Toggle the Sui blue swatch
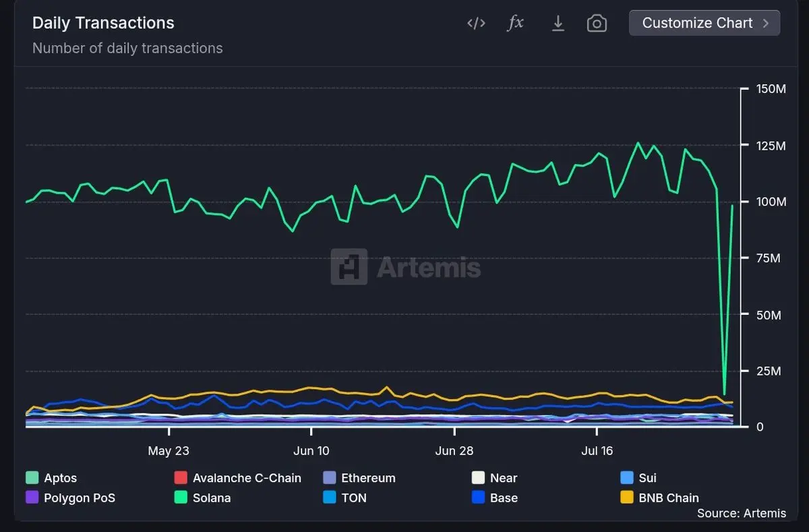This screenshot has width=809, height=532. pos(627,478)
